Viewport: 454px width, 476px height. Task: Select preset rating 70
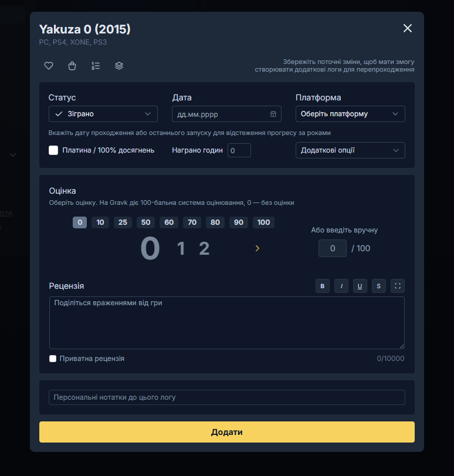[192, 222]
